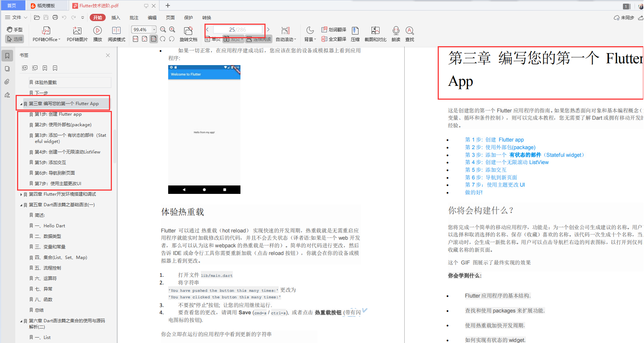Open the 页面 ribbon tab
Screen dimensions: 644x343
[170, 17]
